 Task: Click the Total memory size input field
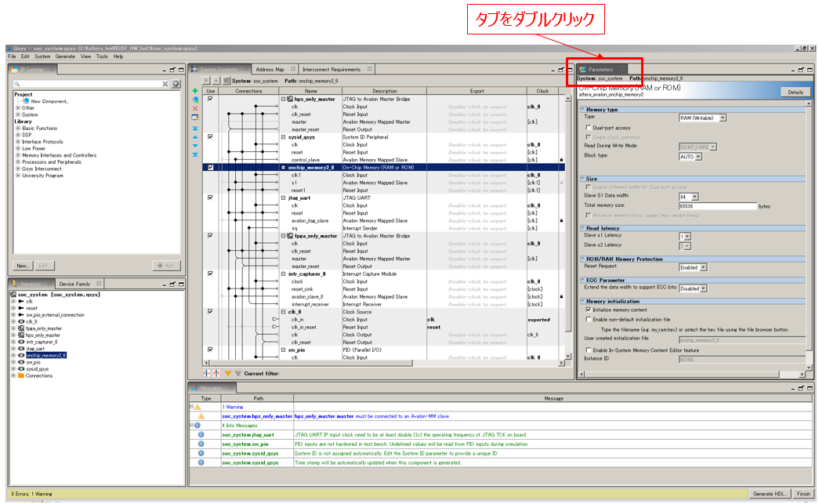717,206
